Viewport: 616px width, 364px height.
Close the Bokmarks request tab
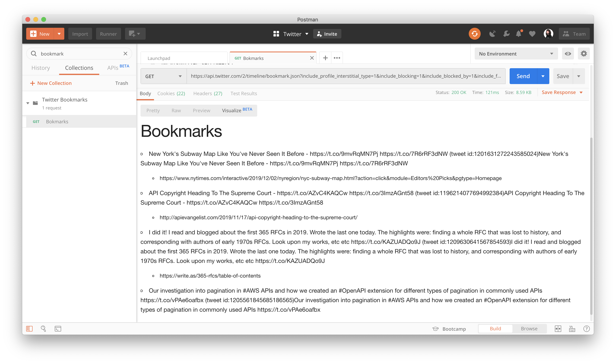[x=312, y=58]
